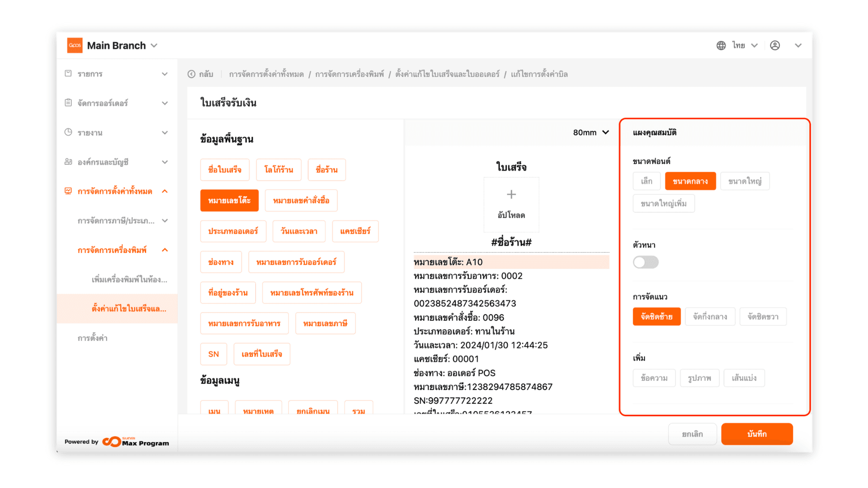Click the โลโก้ร้าน field tag

278,170
